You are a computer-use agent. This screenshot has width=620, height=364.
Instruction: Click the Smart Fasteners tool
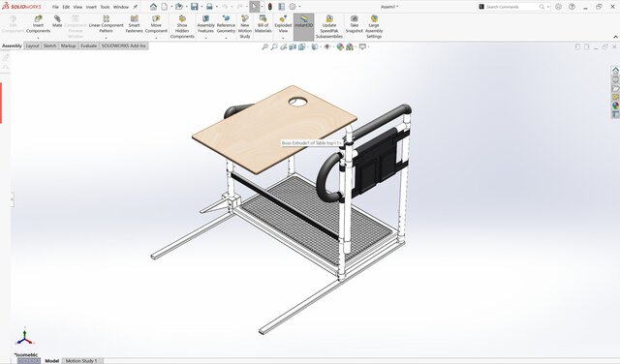point(134,24)
